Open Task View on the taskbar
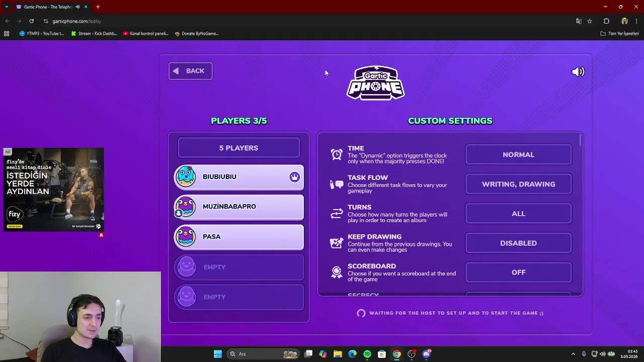 pos(308,354)
